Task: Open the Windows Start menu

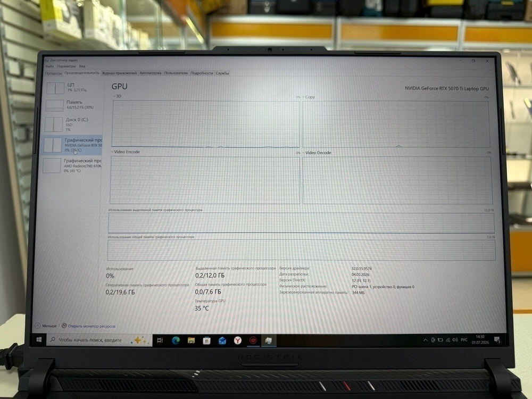Action: coord(39,339)
